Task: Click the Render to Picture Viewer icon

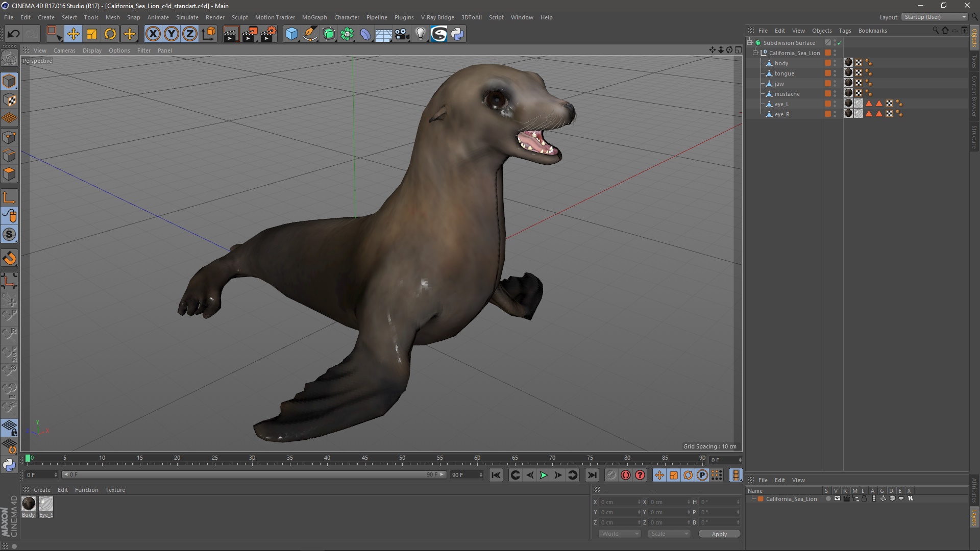Action: (x=250, y=34)
